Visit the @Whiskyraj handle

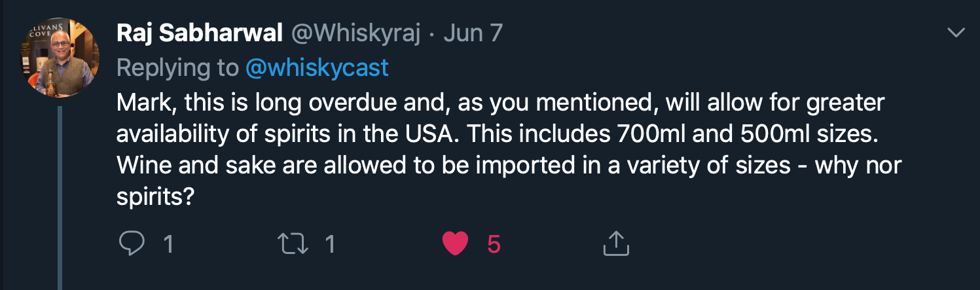click(355, 33)
